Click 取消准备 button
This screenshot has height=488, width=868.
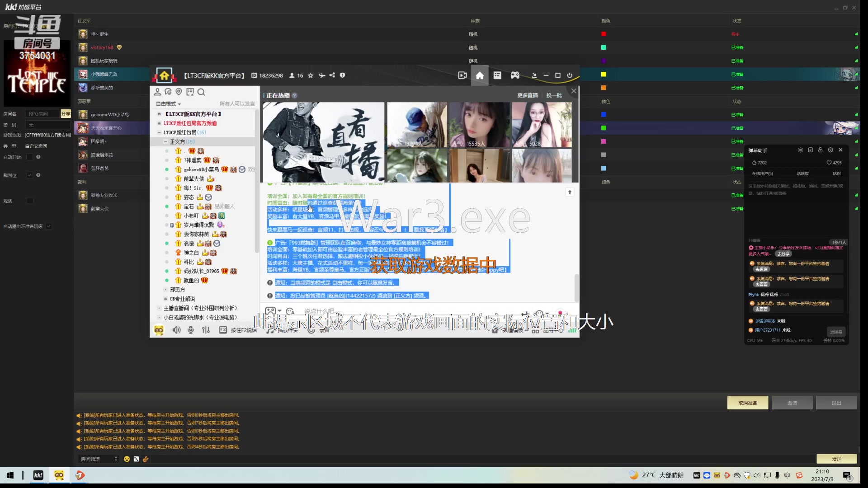pyautogui.click(x=747, y=403)
